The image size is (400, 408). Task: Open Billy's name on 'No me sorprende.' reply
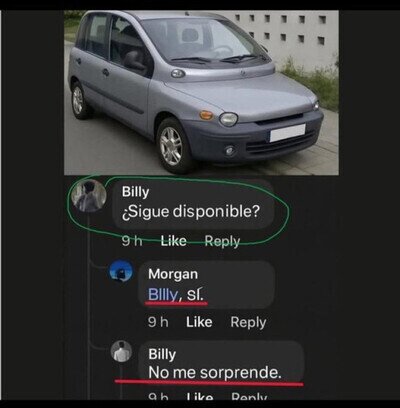click(x=162, y=354)
